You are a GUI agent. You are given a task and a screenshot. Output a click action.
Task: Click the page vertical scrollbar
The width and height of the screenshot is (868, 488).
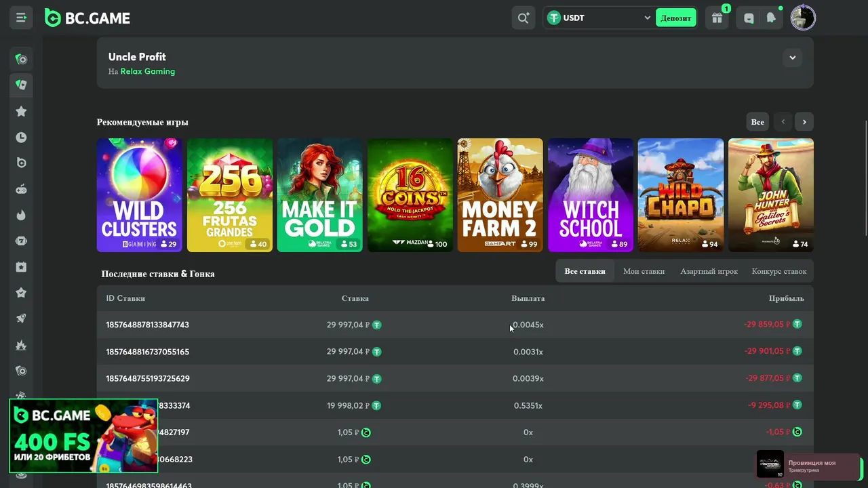(865, 179)
